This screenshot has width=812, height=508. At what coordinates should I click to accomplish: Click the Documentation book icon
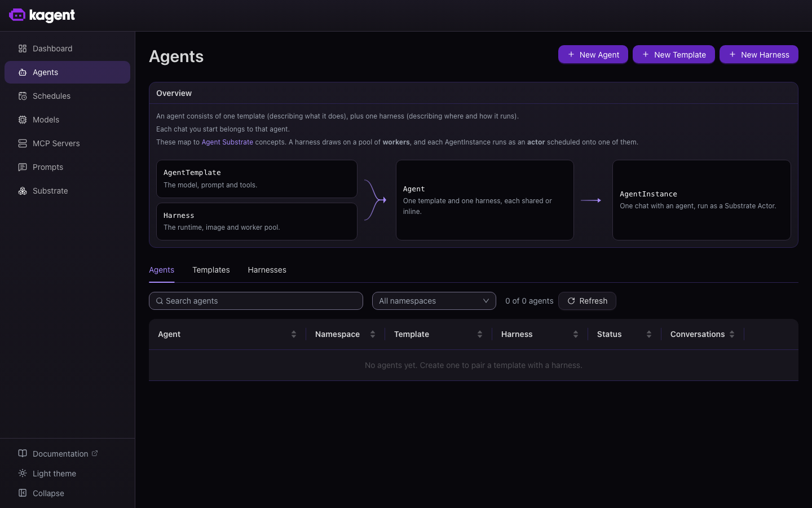(x=23, y=453)
